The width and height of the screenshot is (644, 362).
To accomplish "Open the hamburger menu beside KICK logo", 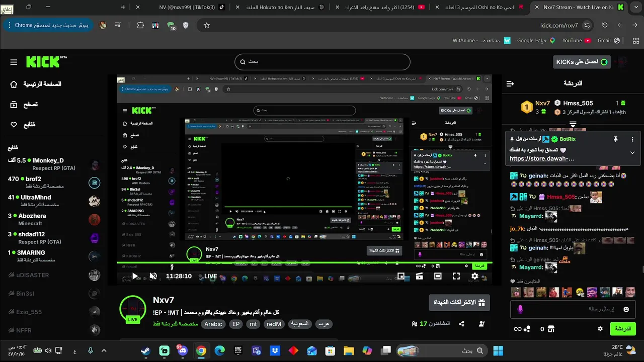I will tap(14, 62).
